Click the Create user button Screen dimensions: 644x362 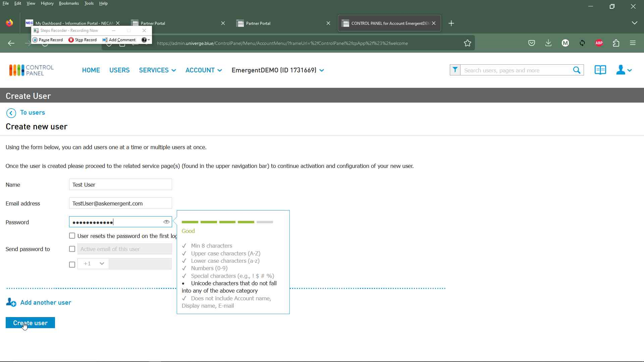pyautogui.click(x=30, y=323)
